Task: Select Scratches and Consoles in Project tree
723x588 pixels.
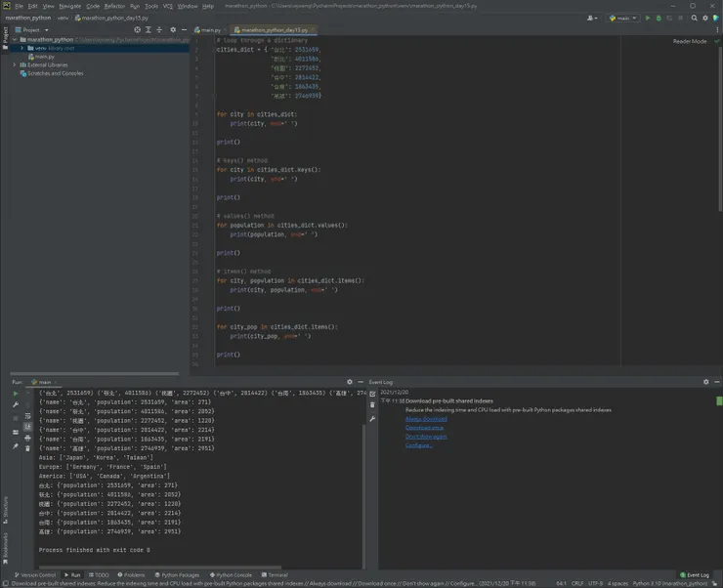Action: [x=52, y=73]
